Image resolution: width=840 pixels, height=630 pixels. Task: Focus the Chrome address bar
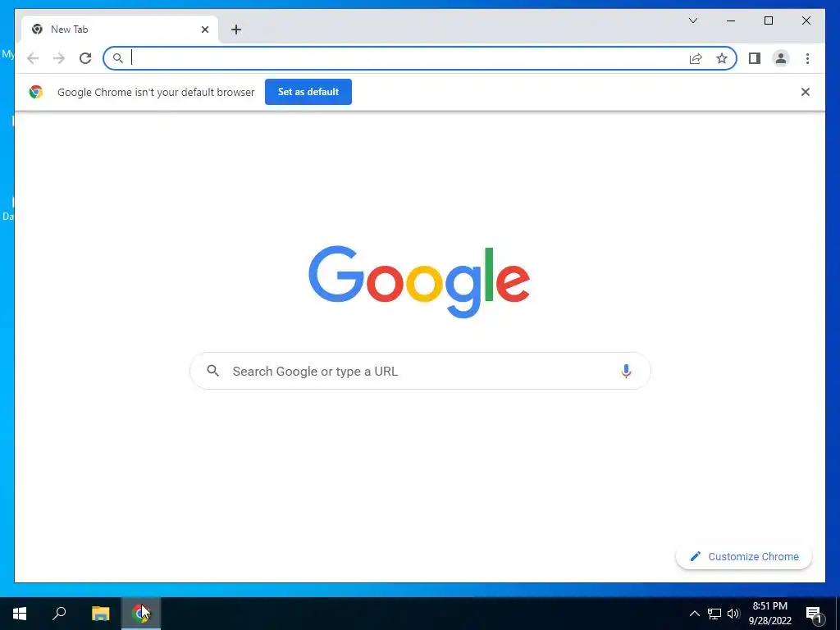(420, 58)
